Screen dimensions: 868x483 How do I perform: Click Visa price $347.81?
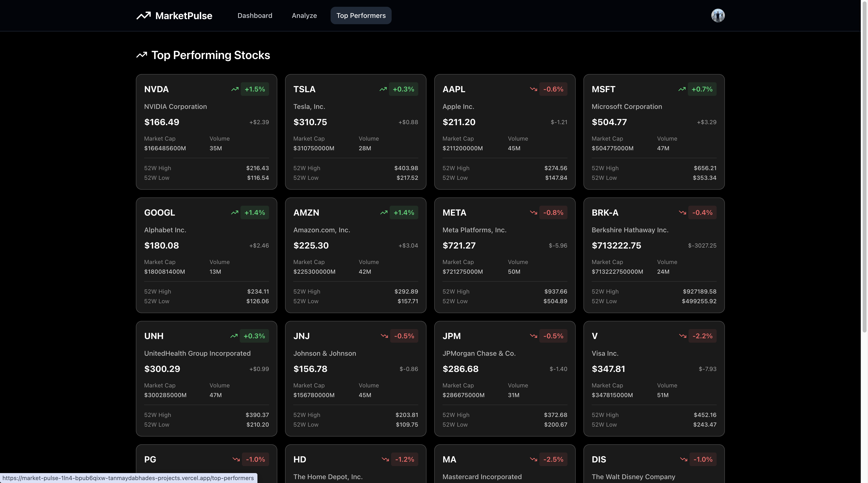pyautogui.click(x=608, y=369)
